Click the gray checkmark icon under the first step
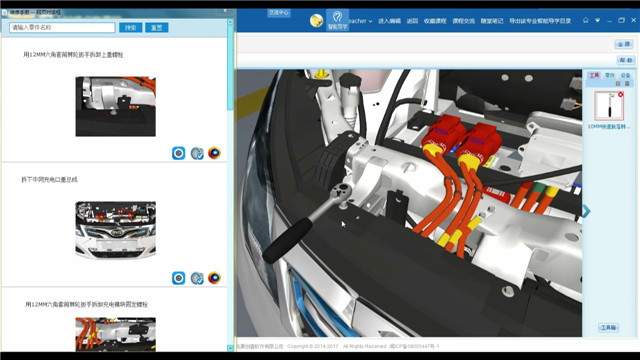Viewport: 640px width, 360px height. point(197,153)
